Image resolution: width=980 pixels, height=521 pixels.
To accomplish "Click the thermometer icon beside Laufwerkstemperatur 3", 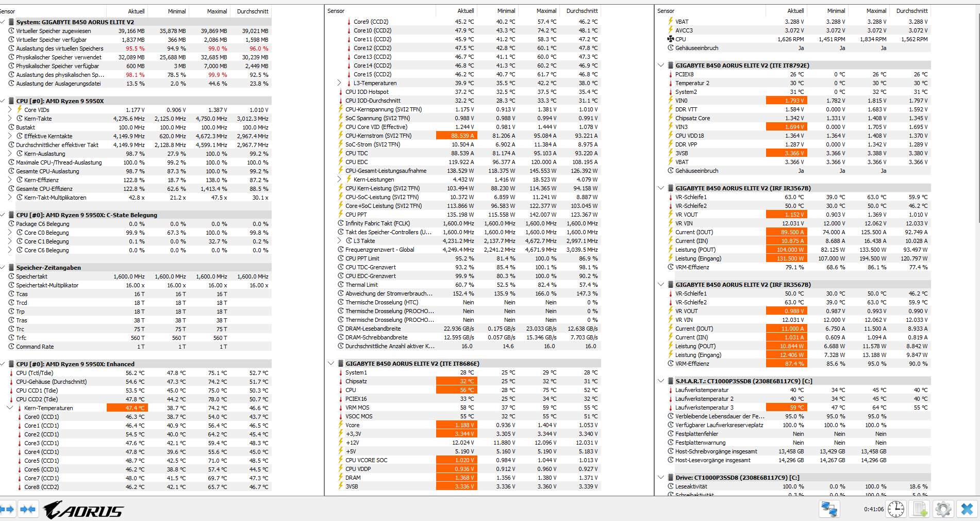I will (671, 408).
